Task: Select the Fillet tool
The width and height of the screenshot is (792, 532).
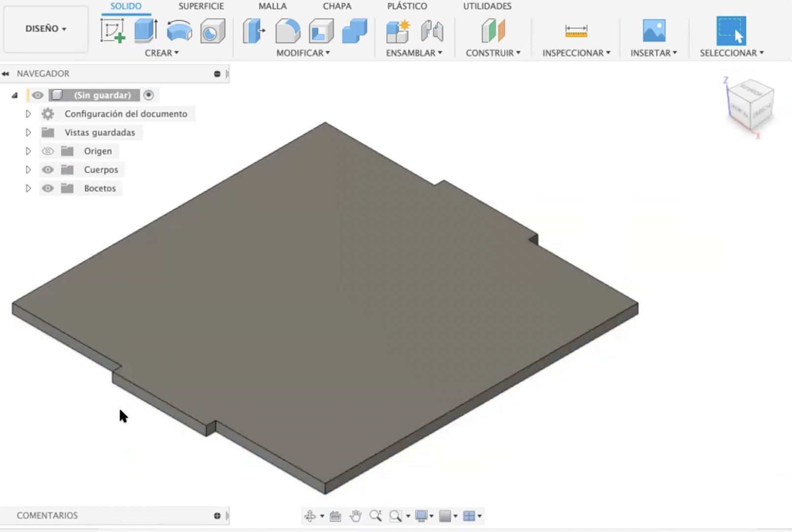Action: pos(288,31)
